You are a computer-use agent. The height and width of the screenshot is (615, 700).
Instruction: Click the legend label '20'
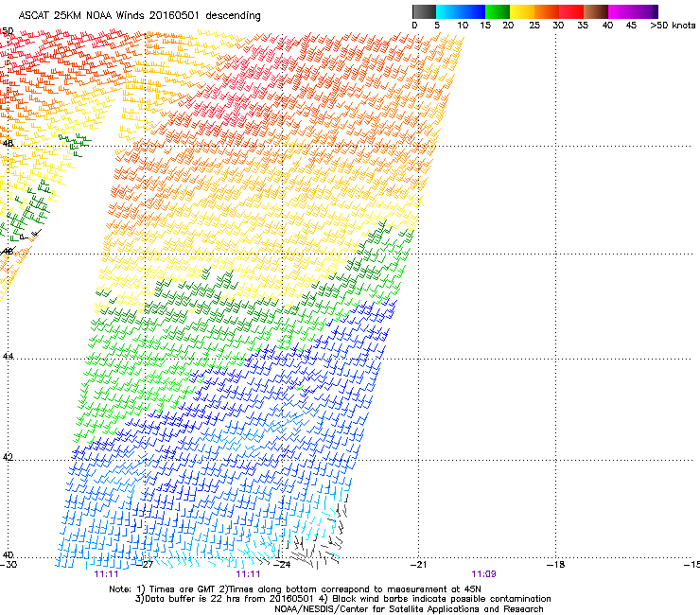508,25
